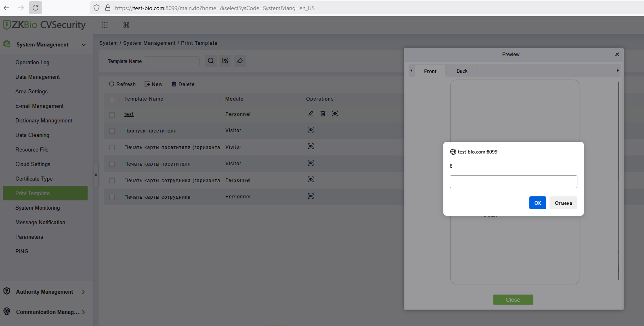Open Resource File in sidebar
644x326 pixels.
pos(32,149)
